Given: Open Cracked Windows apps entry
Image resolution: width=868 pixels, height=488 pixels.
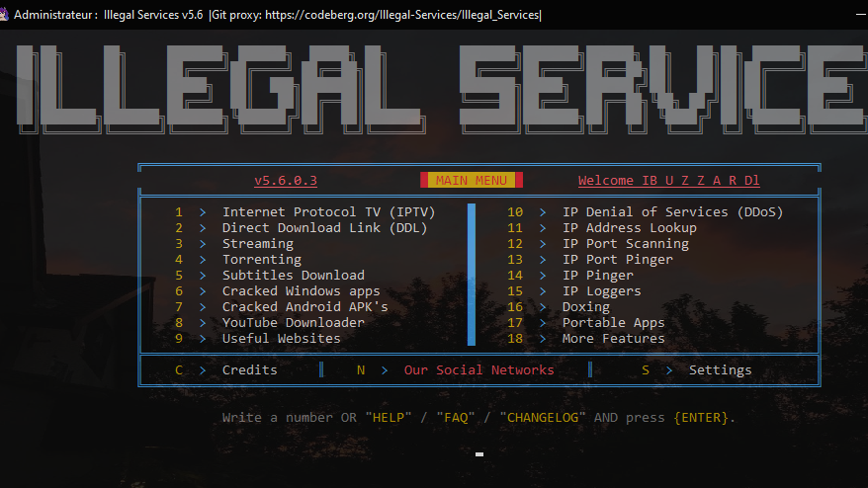Looking at the screenshot, I should (x=302, y=291).
